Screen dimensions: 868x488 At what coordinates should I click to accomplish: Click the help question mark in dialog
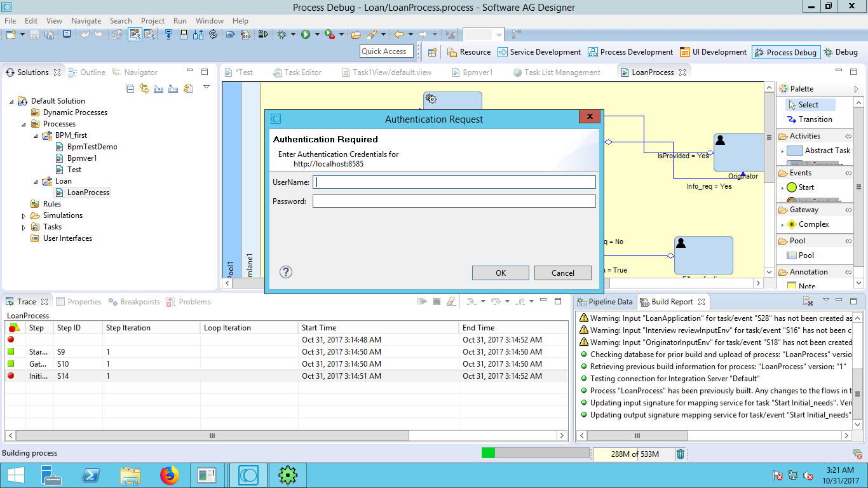pos(286,272)
